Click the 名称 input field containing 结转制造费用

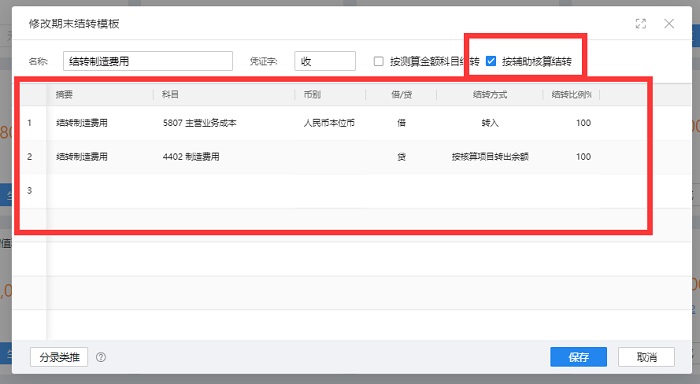[x=148, y=61]
